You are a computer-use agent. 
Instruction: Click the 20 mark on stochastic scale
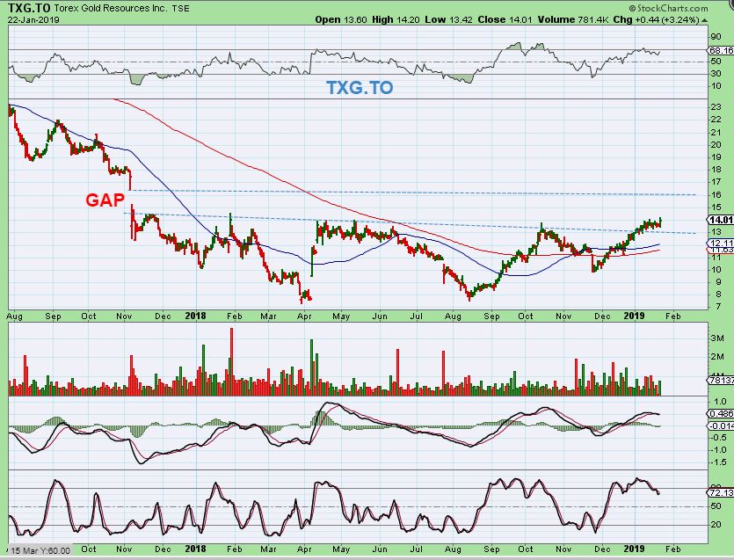pos(716,525)
